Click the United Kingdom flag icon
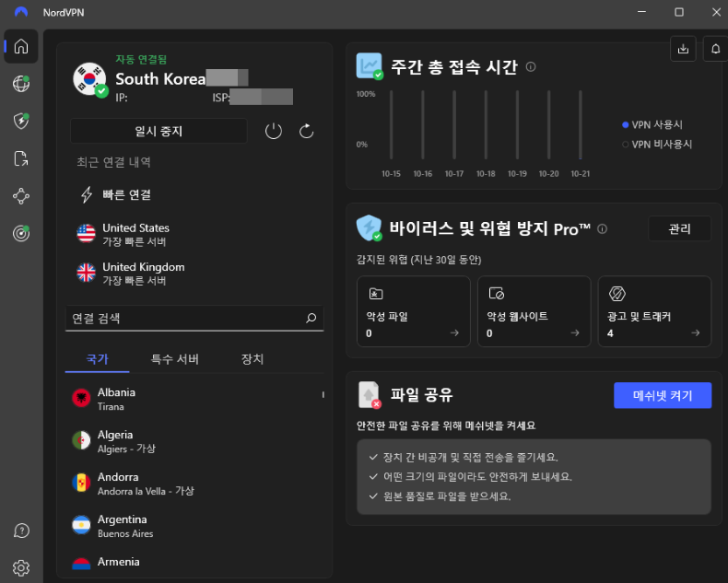 (86, 273)
